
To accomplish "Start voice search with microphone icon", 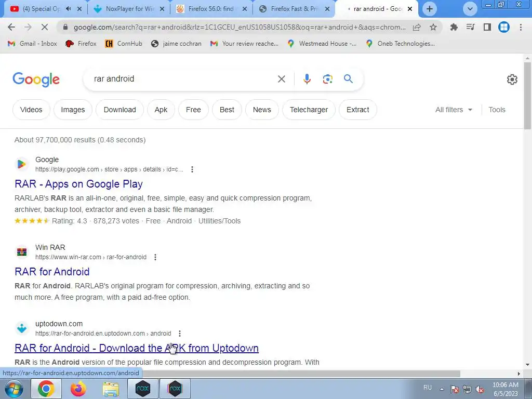I will 307,79.
